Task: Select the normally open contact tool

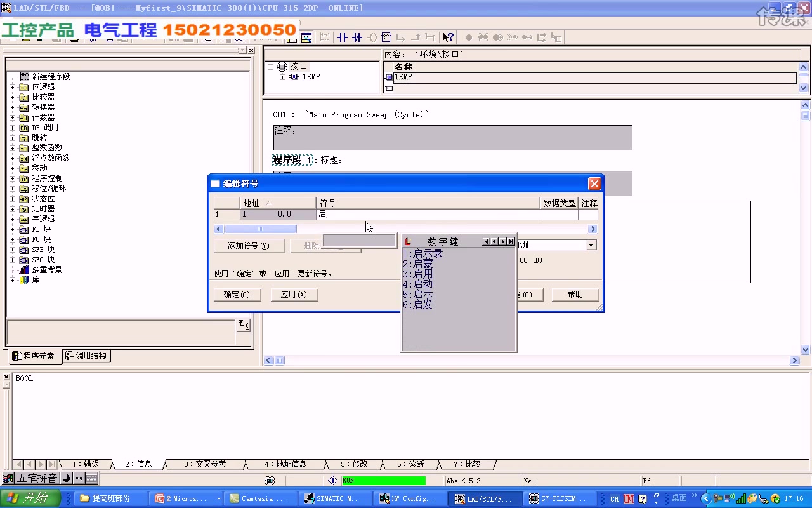Action: click(x=343, y=37)
